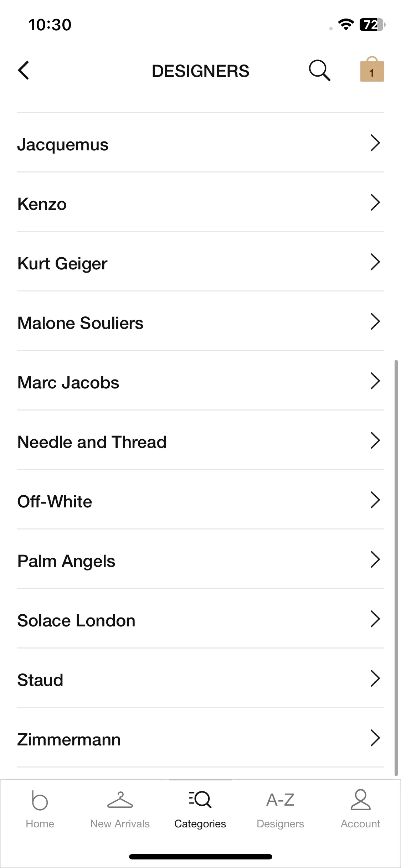The image size is (401, 868).
Task: Go to Home tab icon
Action: tap(40, 800)
